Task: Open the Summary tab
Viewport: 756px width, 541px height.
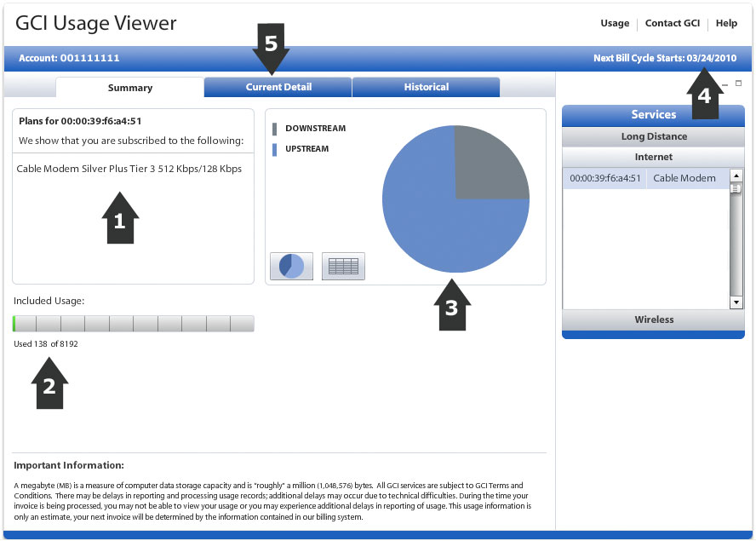Action: coord(130,88)
